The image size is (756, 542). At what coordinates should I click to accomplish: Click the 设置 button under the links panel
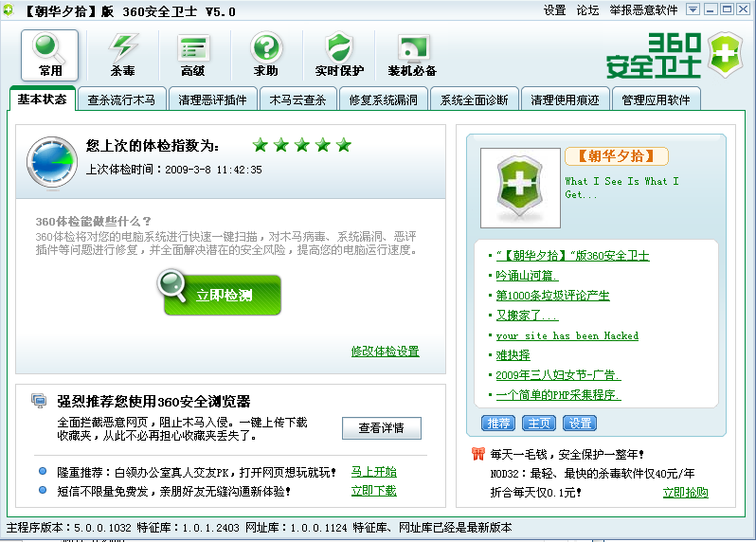[x=580, y=423]
